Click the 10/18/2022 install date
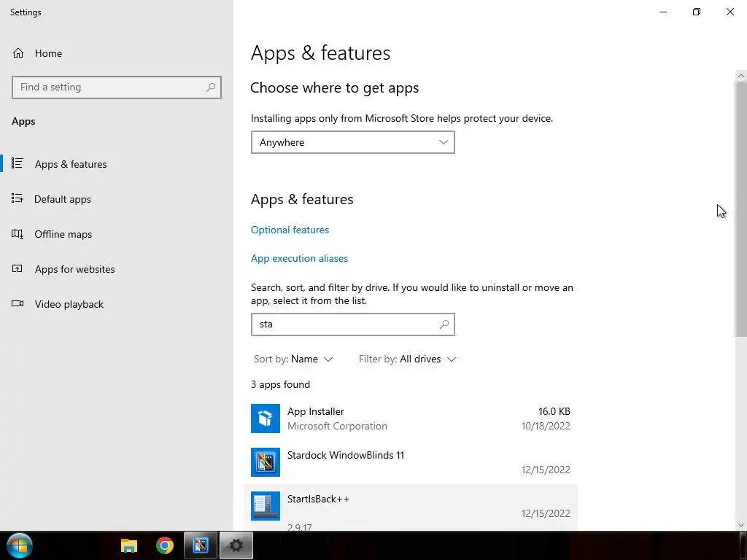747x560 pixels. tap(546, 426)
